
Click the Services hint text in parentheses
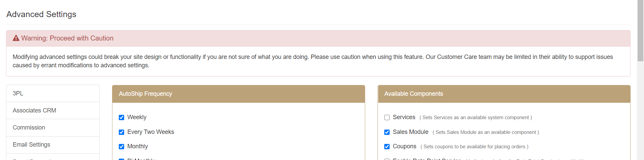476,117
